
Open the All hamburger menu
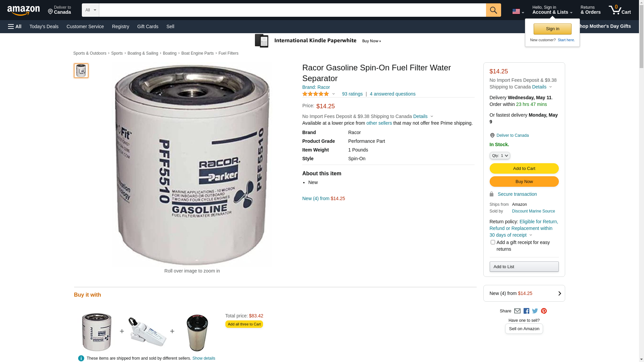[15, 26]
